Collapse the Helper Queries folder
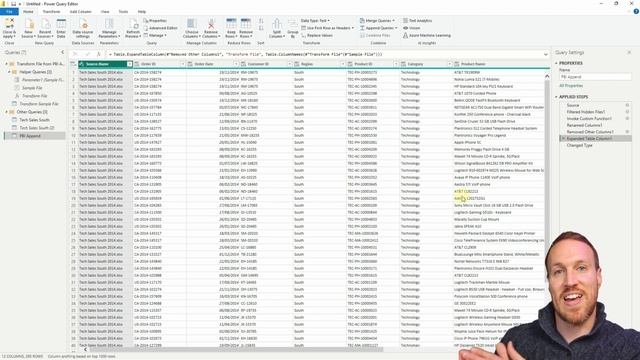This screenshot has height=360, width=640. pos(9,72)
